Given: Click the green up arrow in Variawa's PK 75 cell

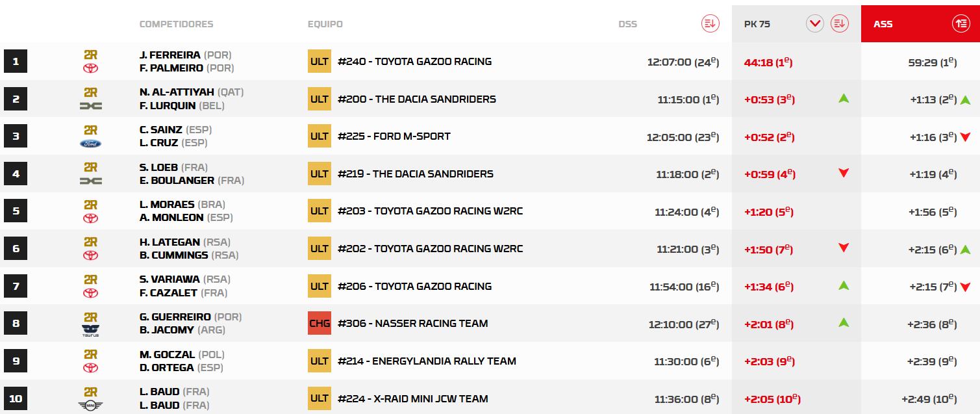Looking at the screenshot, I should [x=844, y=285].
